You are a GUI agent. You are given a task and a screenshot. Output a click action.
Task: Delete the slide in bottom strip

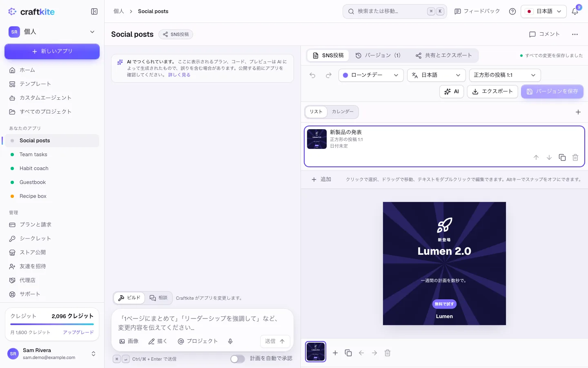pos(388,353)
